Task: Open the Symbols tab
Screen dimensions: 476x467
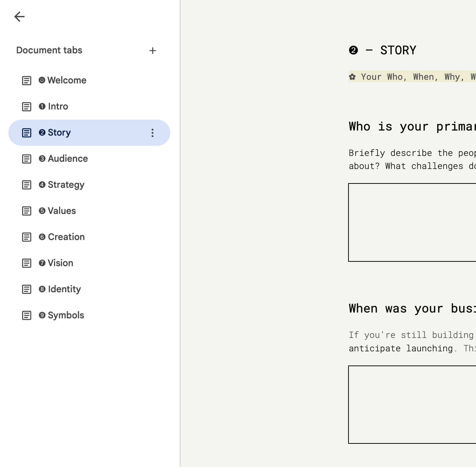Action: click(x=89, y=315)
